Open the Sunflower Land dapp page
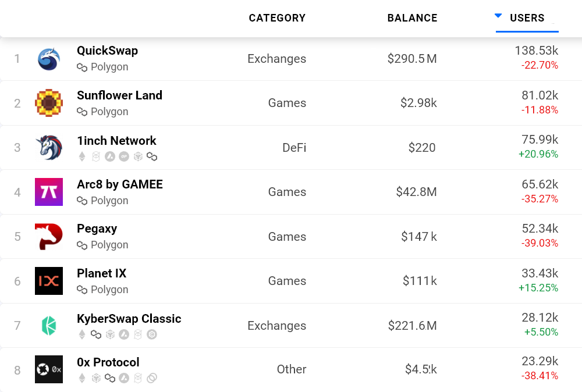The height and width of the screenshot is (392, 582). pyautogui.click(x=119, y=95)
